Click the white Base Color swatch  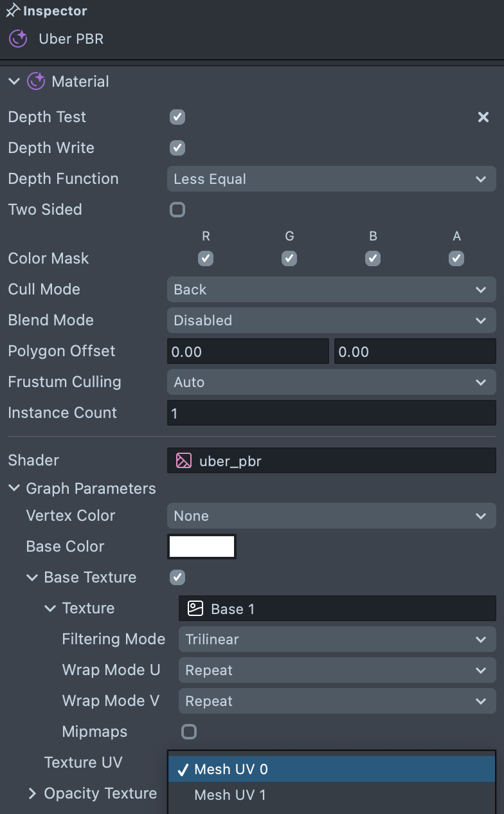pyautogui.click(x=202, y=547)
